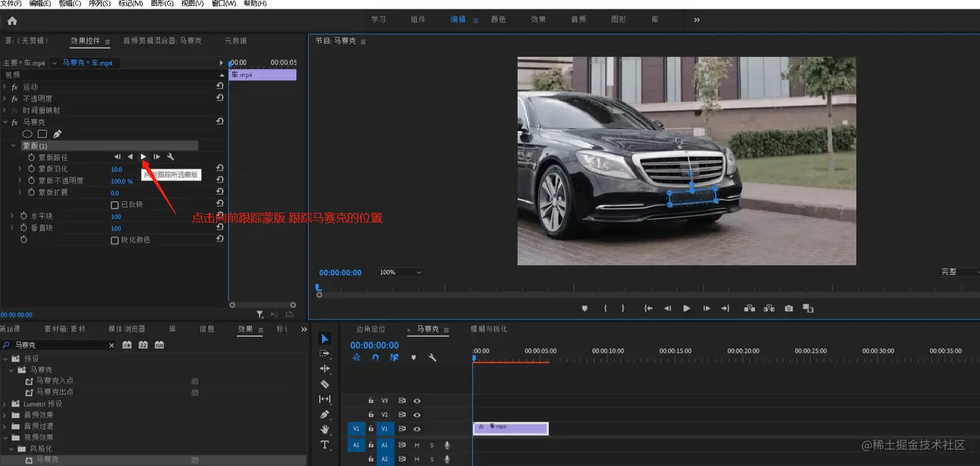Toggle V1 track output eye
Screen dimensions: 980x466
click(x=417, y=429)
